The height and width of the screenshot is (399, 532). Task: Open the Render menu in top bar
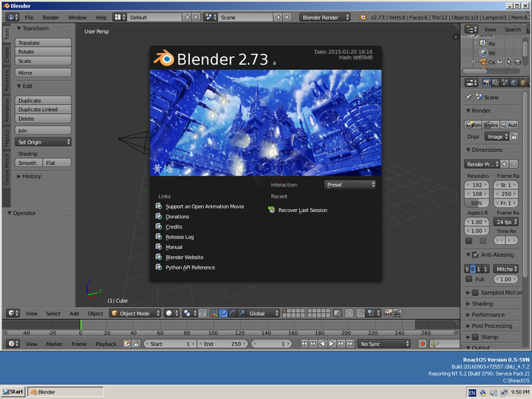(x=50, y=17)
